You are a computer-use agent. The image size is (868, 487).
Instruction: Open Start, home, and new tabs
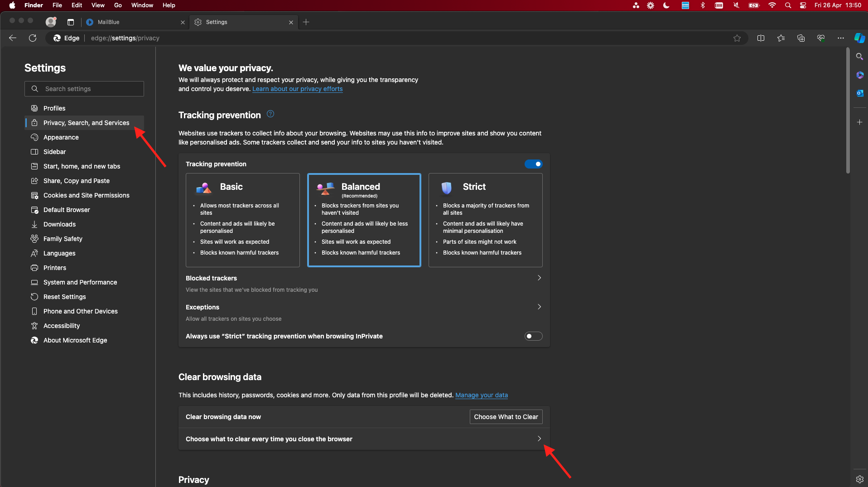pyautogui.click(x=84, y=166)
